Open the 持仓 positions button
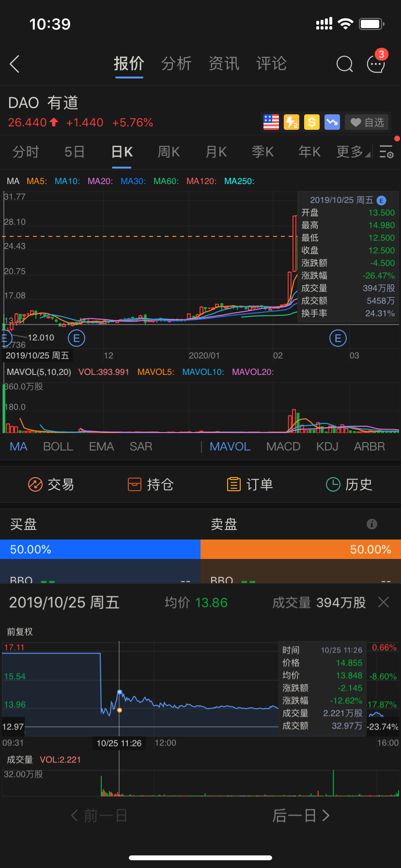 point(151,484)
